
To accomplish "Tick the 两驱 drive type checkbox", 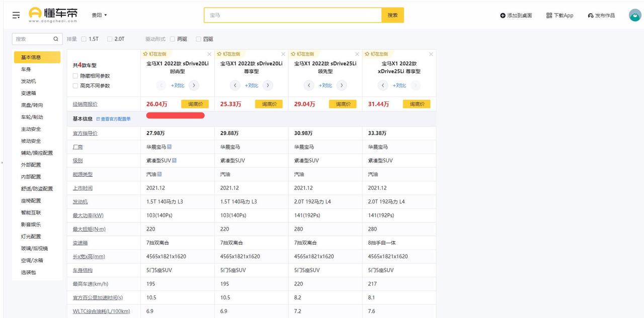I will pos(173,39).
